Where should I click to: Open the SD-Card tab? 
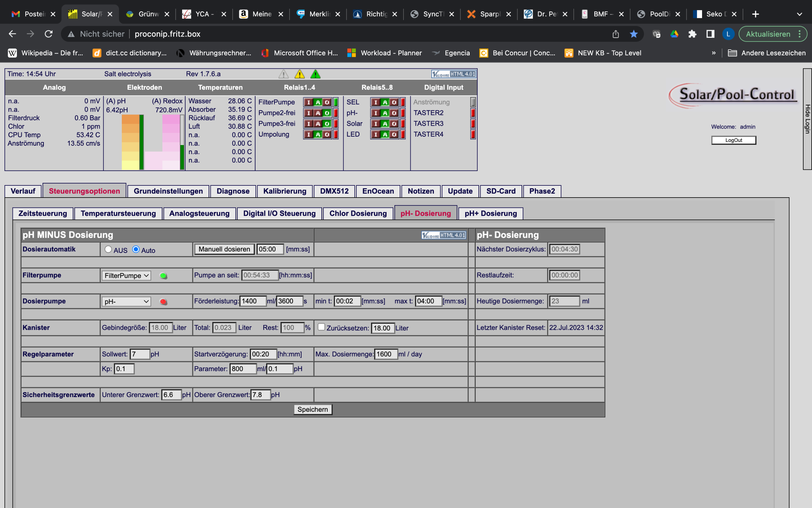[501, 191]
